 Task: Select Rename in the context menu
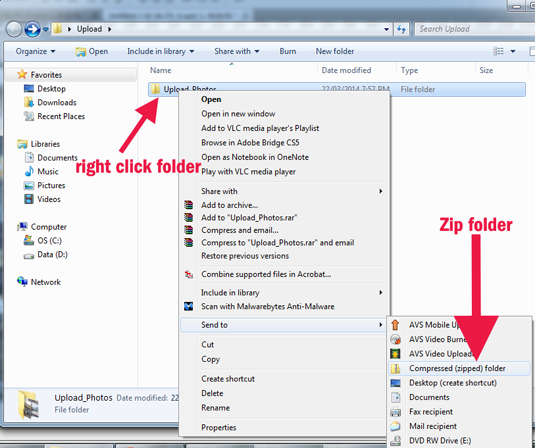(x=215, y=408)
